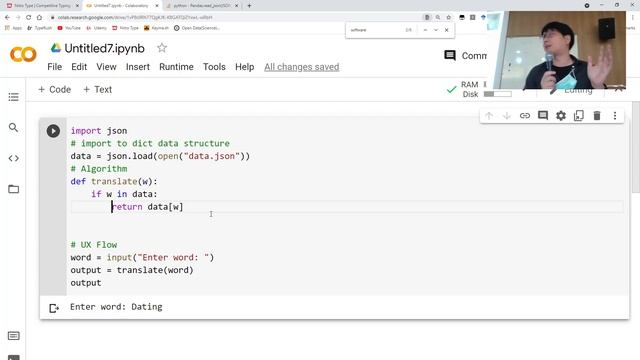Open a new browser tab
Image resolution: width=640 pixels, height=360 pixels.
click(249, 6)
